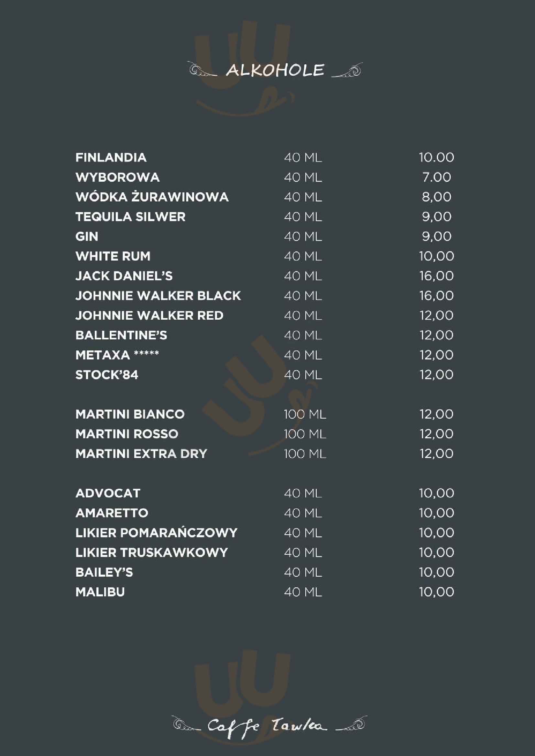Click the left swirl ornament beside ALKOHOLE

point(202,69)
